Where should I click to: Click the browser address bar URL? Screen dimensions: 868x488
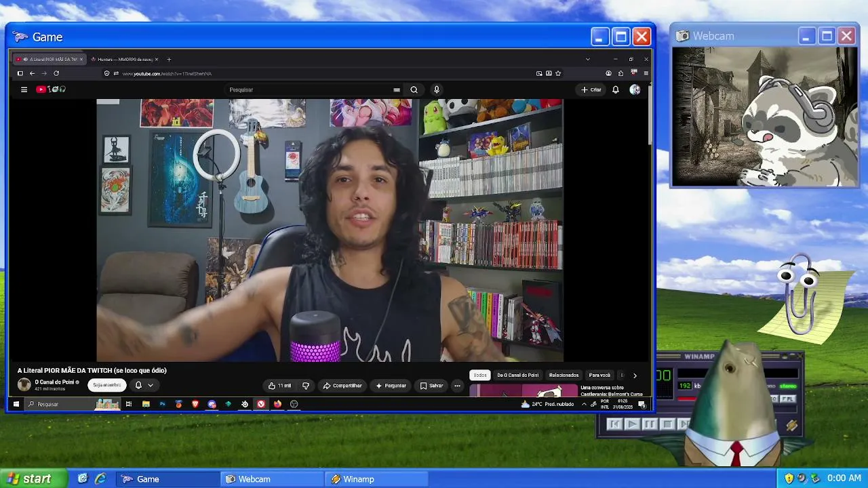point(167,73)
